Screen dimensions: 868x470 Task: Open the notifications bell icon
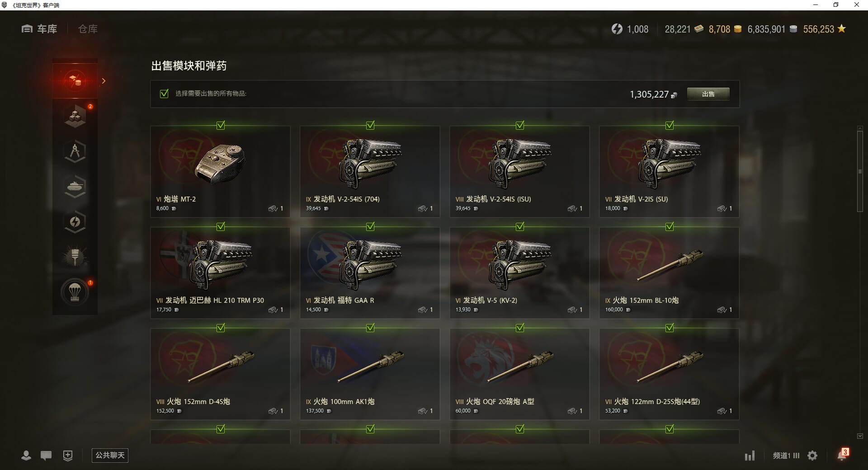842,455
